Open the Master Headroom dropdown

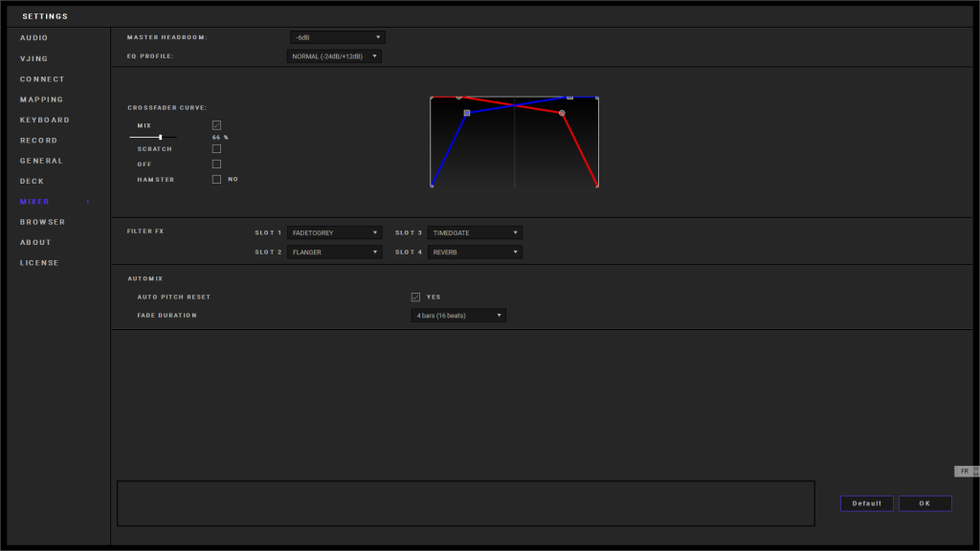pos(337,37)
